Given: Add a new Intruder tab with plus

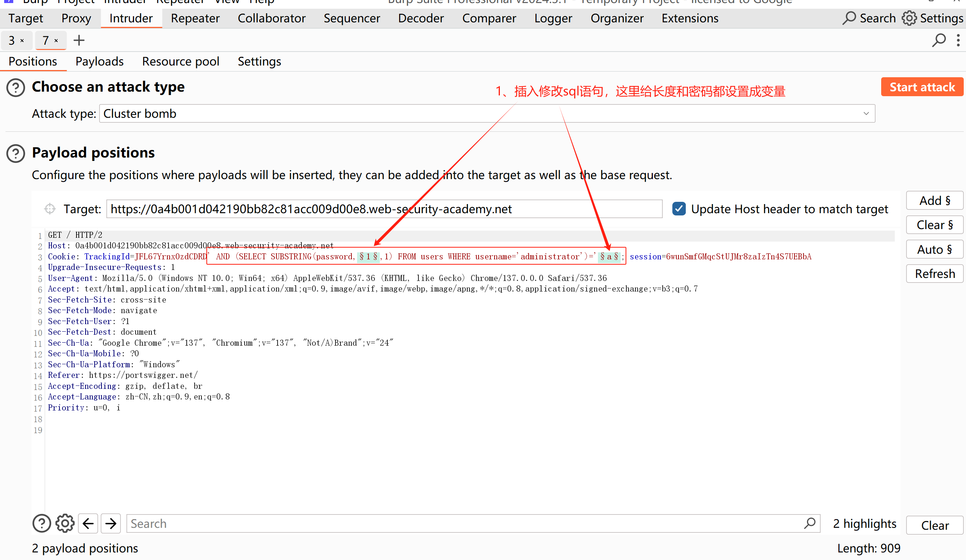Looking at the screenshot, I should pos(79,40).
